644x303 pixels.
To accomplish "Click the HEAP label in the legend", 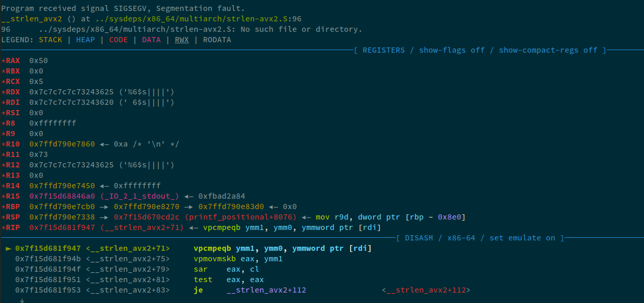I will (x=86, y=40).
